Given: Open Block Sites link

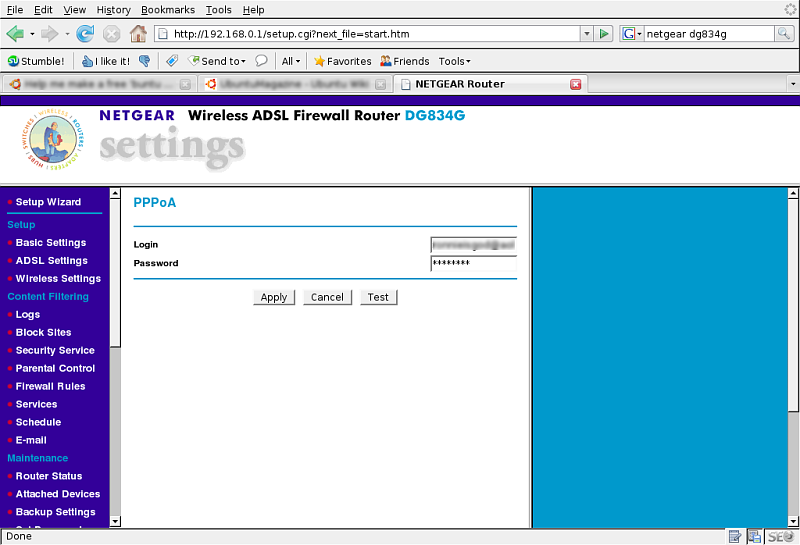Looking at the screenshot, I should [43, 333].
